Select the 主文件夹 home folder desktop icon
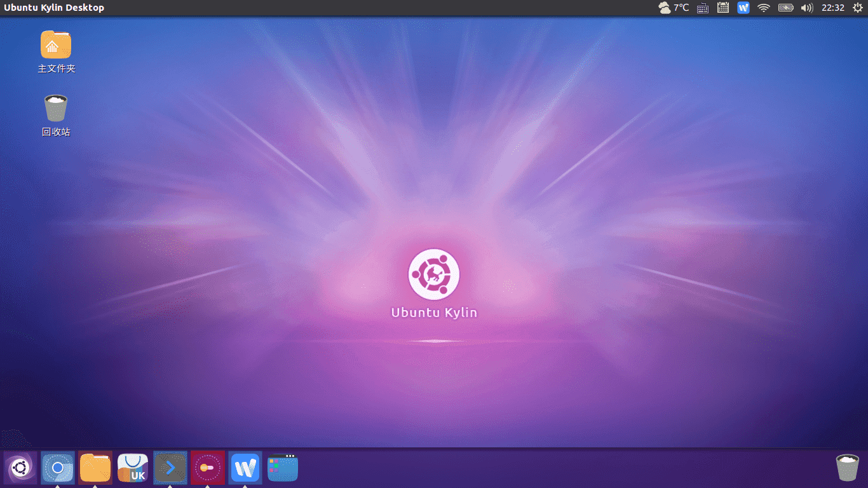 56,51
